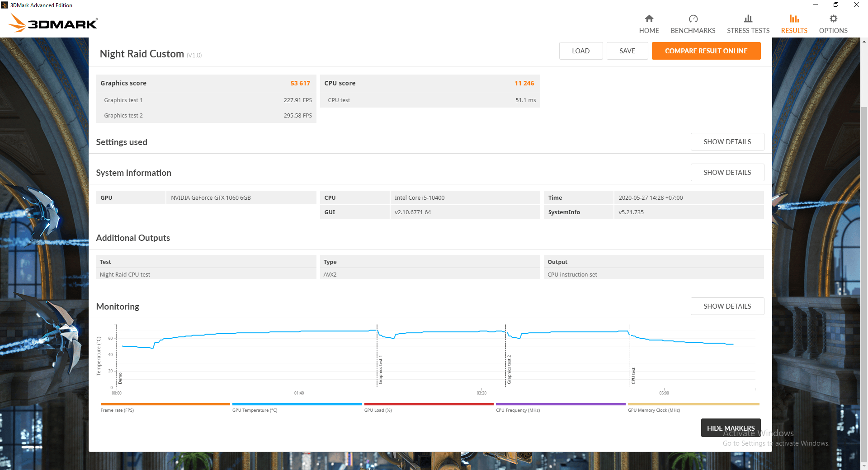The image size is (868, 470).
Task: Toggle GPU Load red legend
Action: [429, 407]
